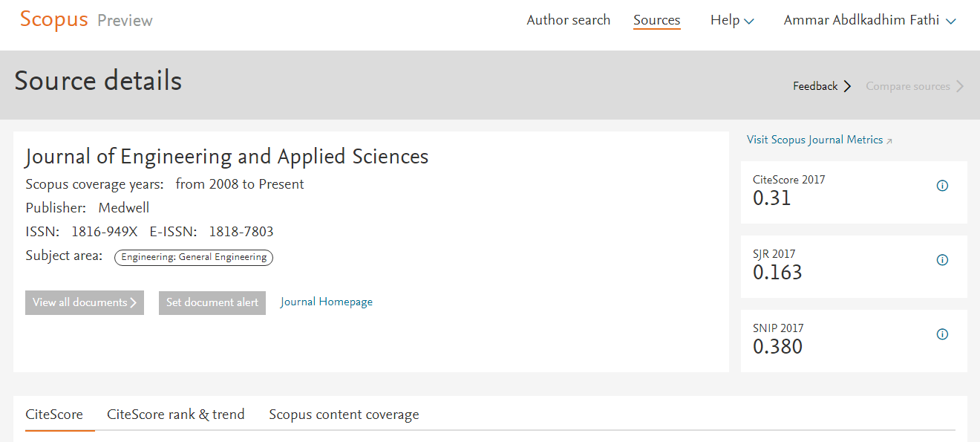Click the Compare sources arrow icon
Screen dimensions: 980x442
pos(960,86)
